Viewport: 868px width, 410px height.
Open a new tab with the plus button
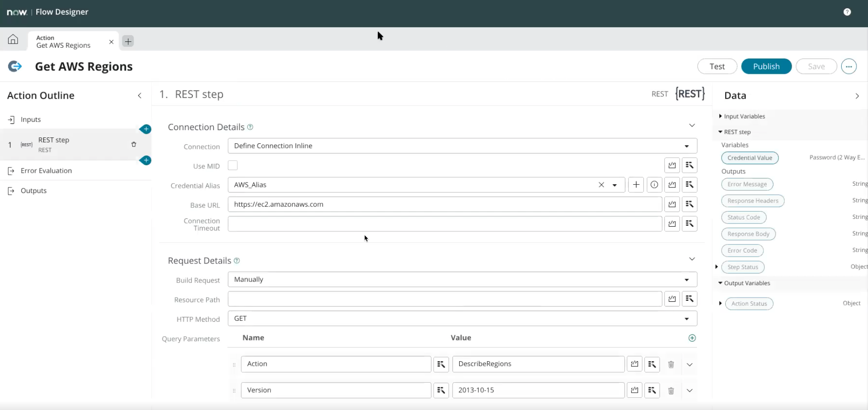128,41
